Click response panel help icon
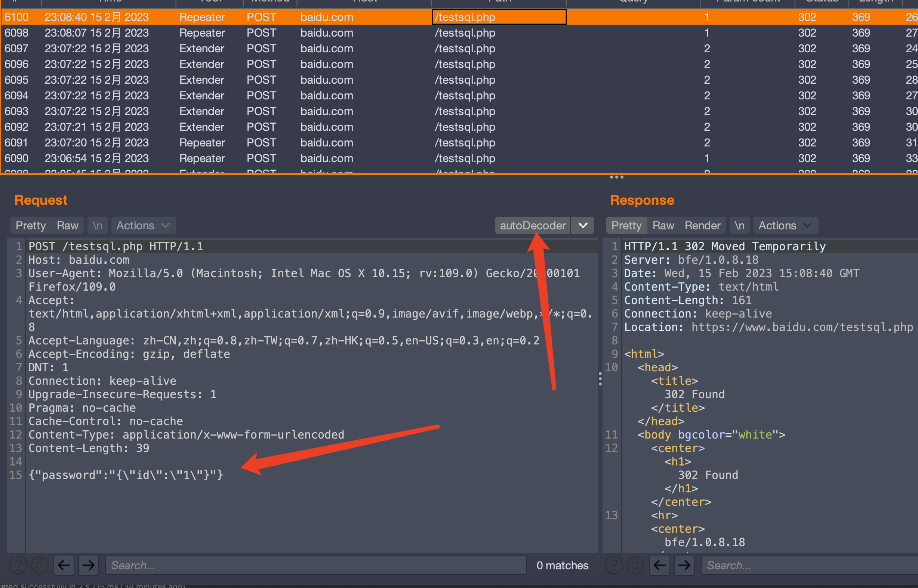The image size is (918, 588). pyautogui.click(x=614, y=565)
